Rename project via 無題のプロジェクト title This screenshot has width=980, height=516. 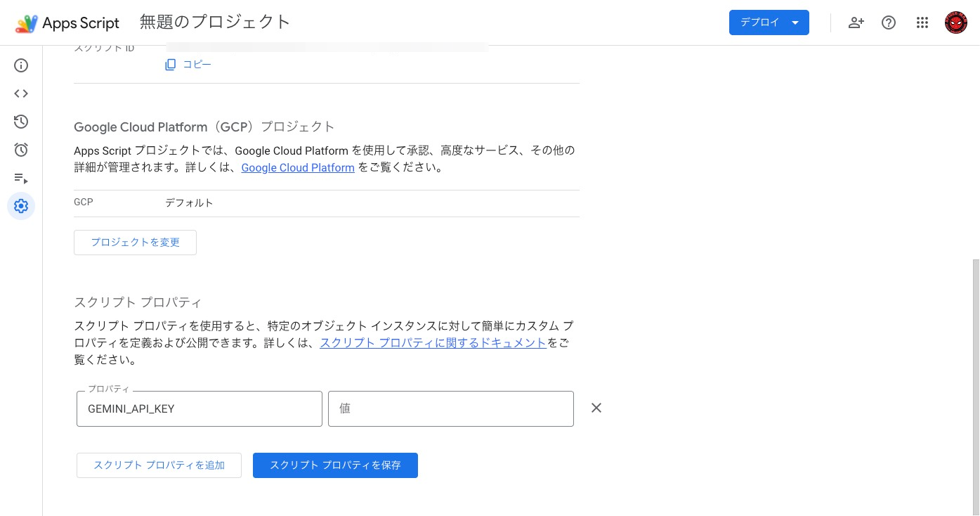215,22
